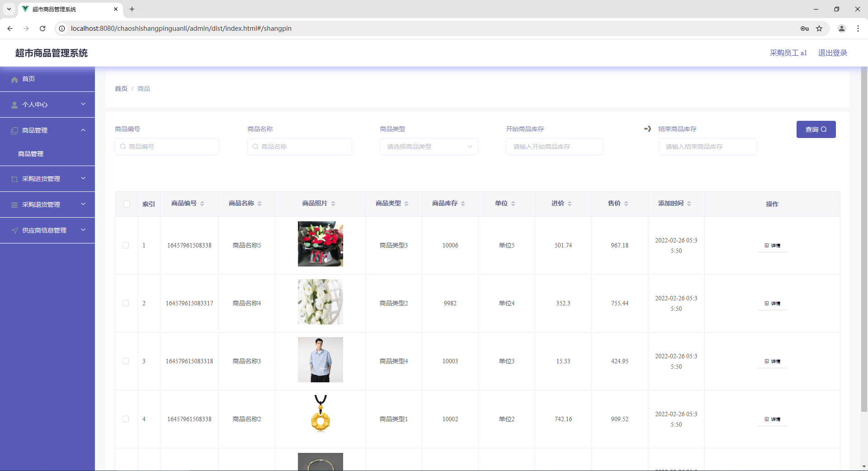Click the 采购进货管理 sidebar icon
The width and height of the screenshot is (868, 471).
coord(14,179)
